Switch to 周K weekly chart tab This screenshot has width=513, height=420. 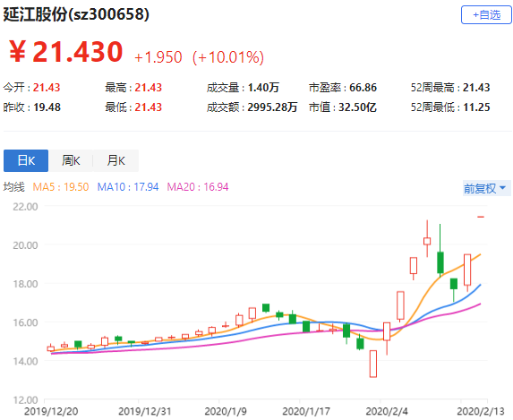[x=71, y=160]
